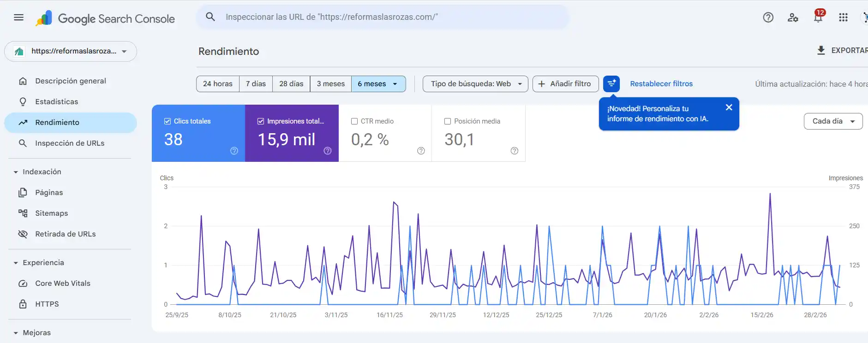Open help icon on Impresiones totales card

328,151
